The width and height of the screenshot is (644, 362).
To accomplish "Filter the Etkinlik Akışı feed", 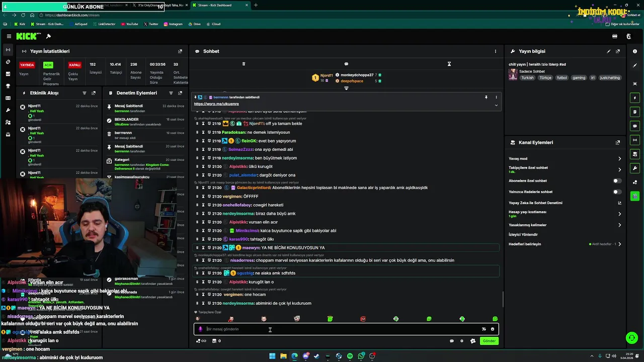I will [85, 93].
